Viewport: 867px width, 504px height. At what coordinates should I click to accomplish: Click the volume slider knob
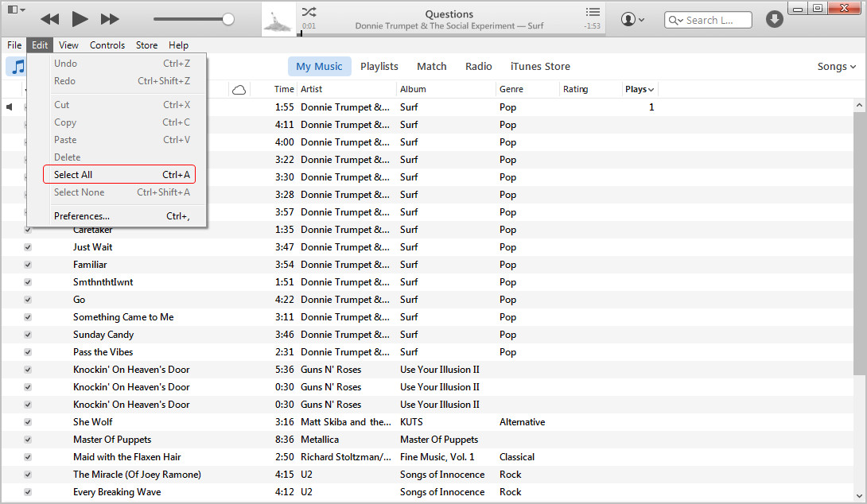click(x=227, y=19)
